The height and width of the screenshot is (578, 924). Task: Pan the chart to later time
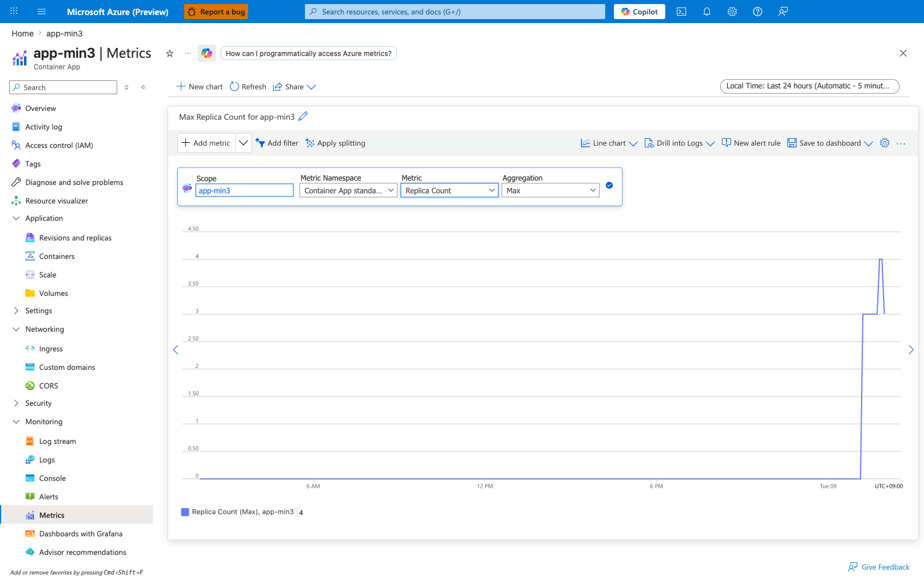click(x=911, y=350)
